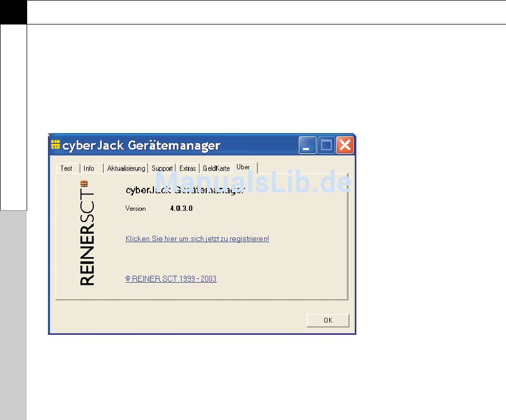
Task: Confirm the dialog with OK
Action: [x=328, y=320]
